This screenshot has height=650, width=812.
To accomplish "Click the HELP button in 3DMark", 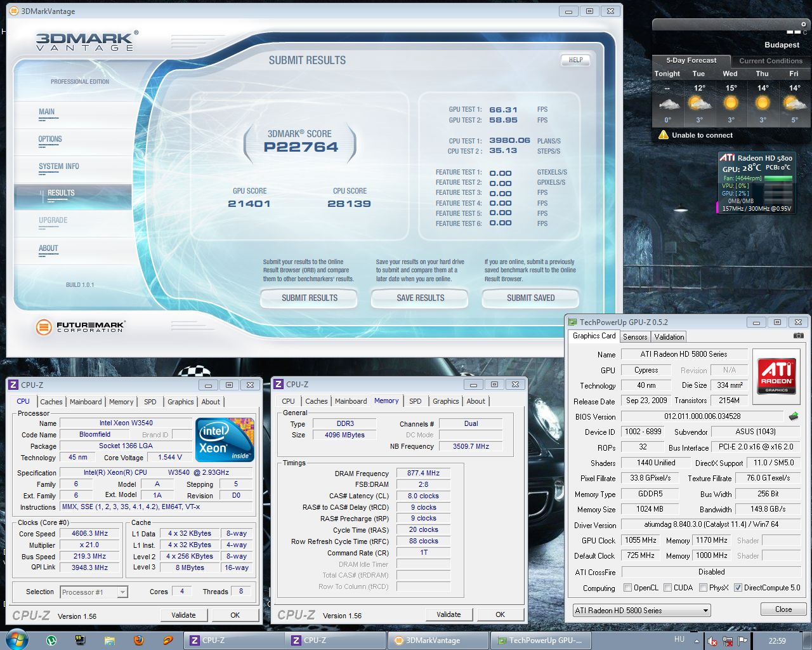I will 575,60.
